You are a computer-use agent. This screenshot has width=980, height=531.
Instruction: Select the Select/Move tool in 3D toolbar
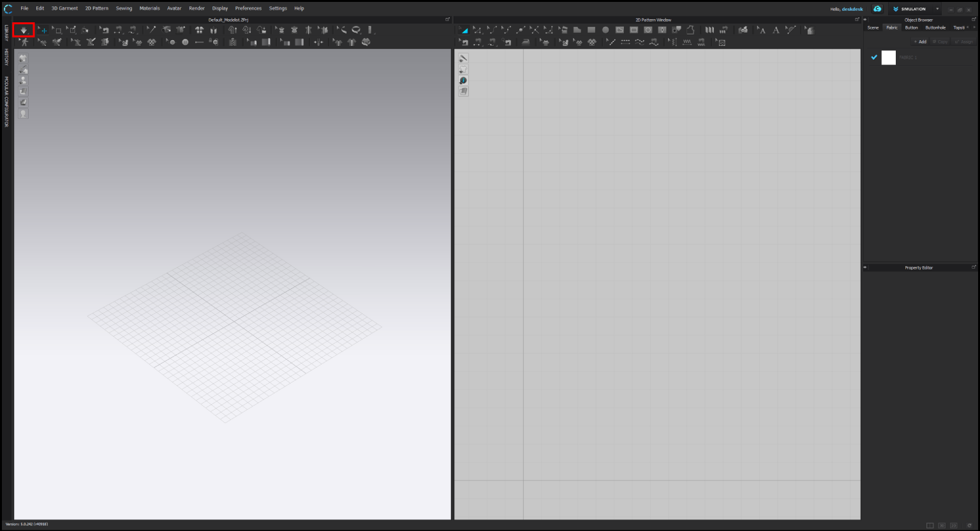[42, 30]
